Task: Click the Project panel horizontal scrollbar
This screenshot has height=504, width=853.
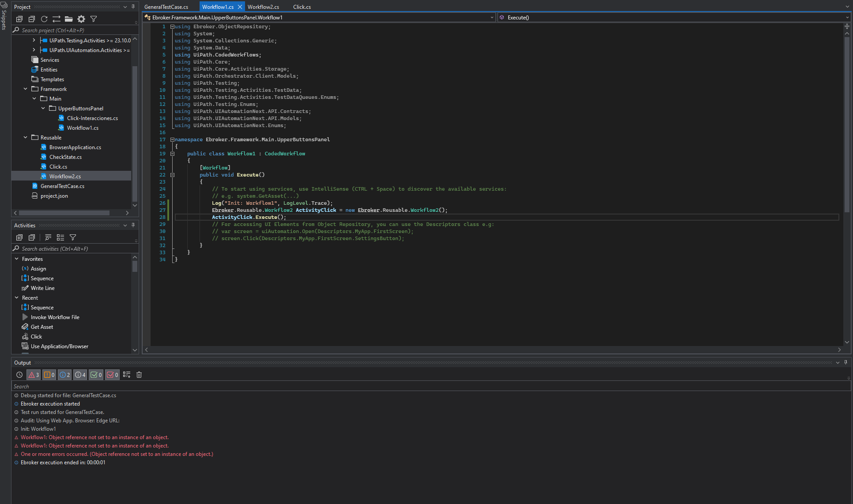Action: point(64,213)
